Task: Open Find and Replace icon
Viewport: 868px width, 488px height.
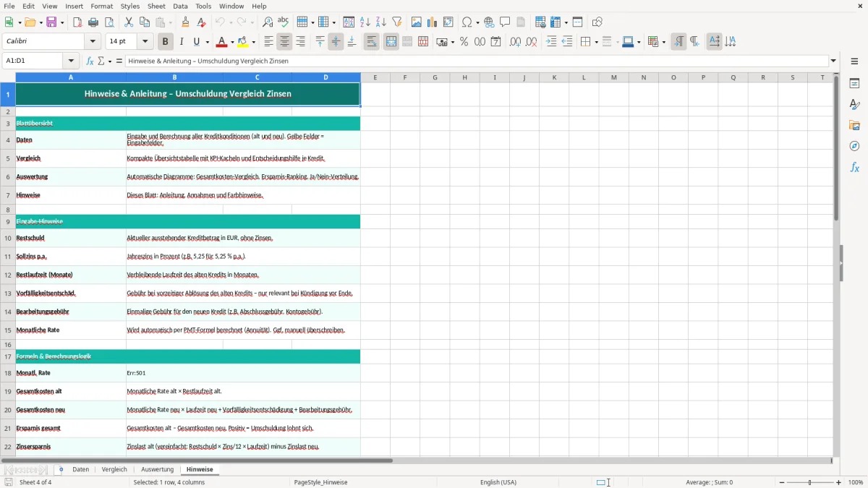Action: point(268,22)
